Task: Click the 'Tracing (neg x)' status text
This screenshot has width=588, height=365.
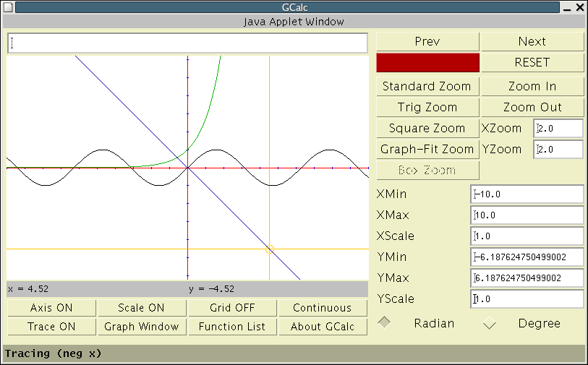Action: tap(53, 353)
